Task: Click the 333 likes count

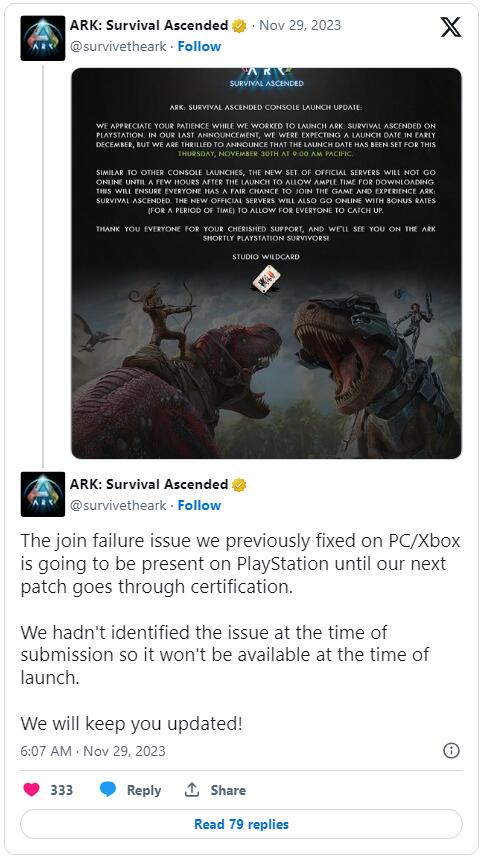Action: click(62, 790)
